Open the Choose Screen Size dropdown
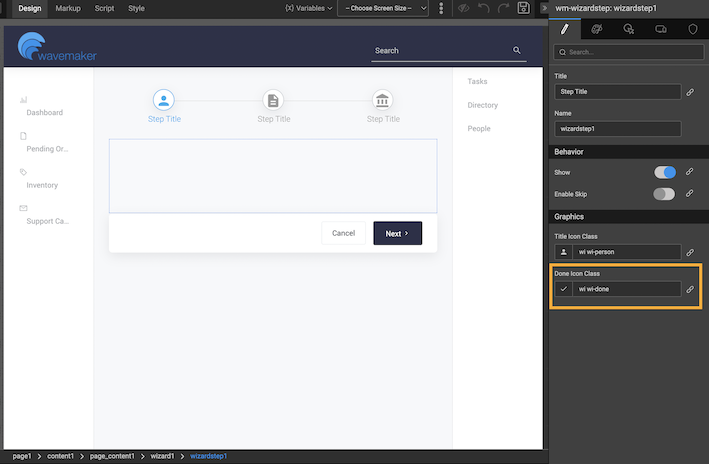Image resolution: width=709 pixels, height=464 pixels. click(x=383, y=8)
